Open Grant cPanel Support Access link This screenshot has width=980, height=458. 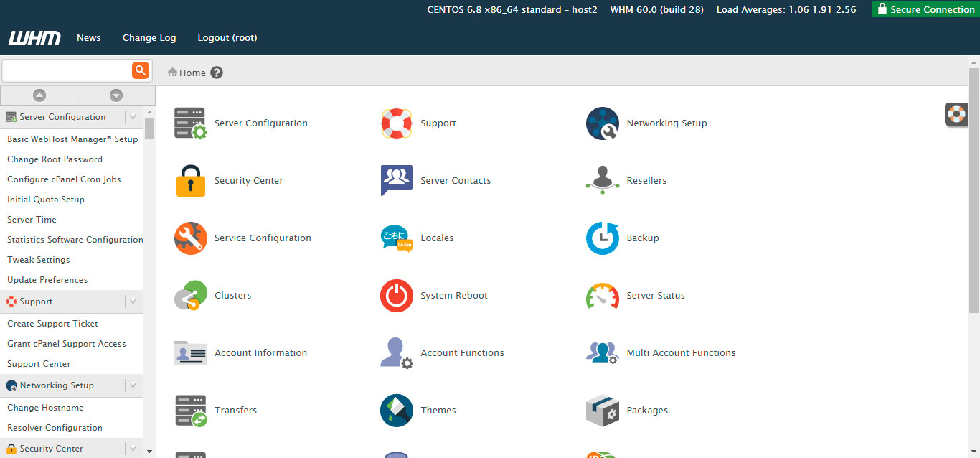67,344
